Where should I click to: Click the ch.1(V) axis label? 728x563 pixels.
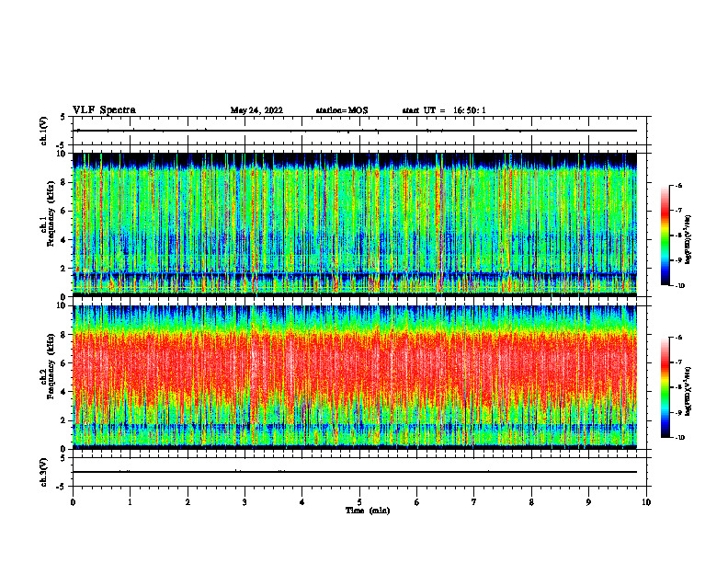(x=44, y=131)
